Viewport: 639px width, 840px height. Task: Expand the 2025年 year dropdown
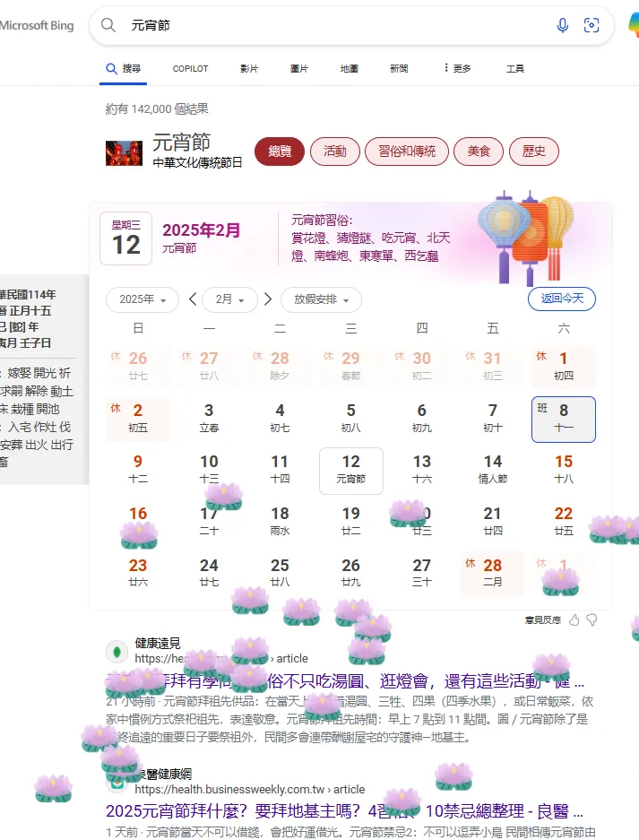tap(142, 299)
